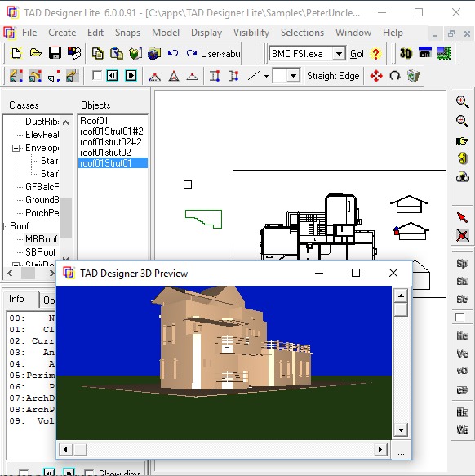Click the zoom in magnifier icon
Image resolution: width=475 pixels, height=476 pixels.
[x=462, y=102]
